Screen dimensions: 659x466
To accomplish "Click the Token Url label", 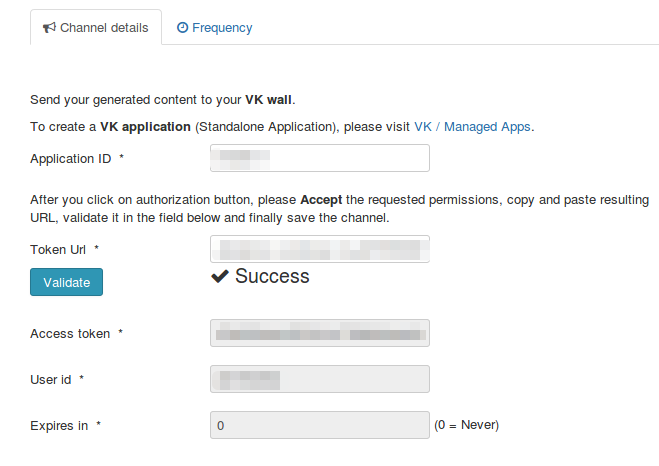I will [58, 250].
